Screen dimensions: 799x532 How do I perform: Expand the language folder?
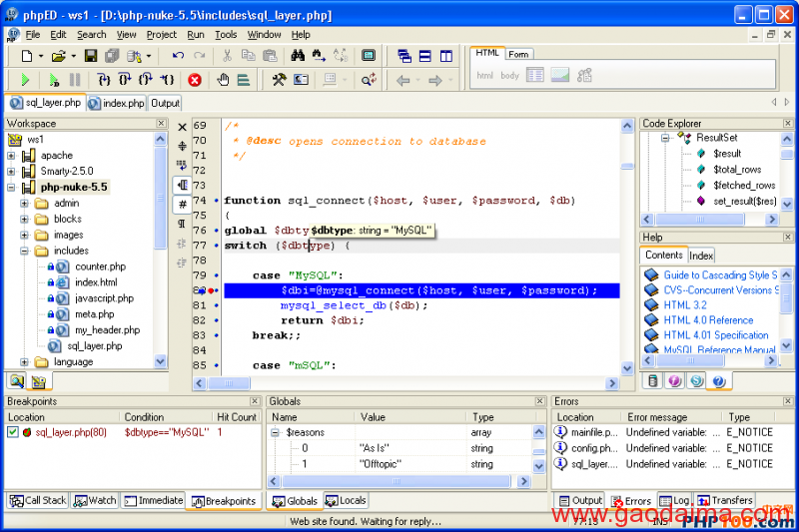(24, 362)
